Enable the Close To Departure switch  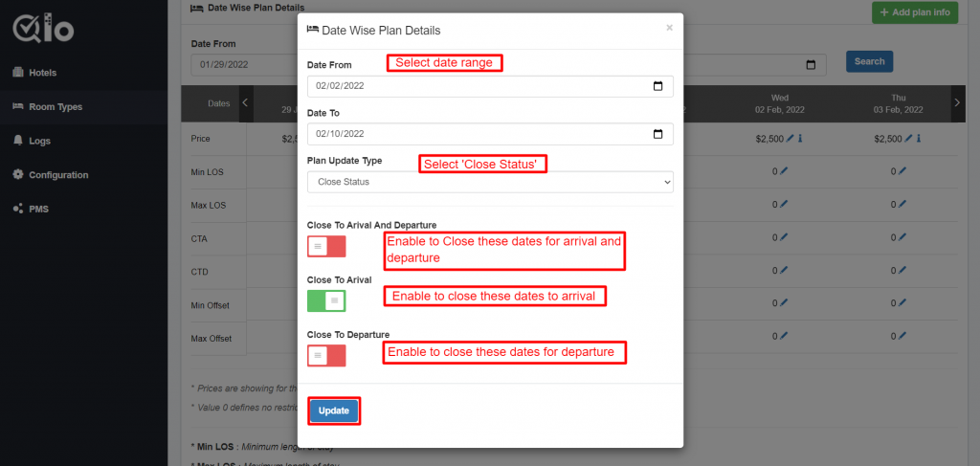click(x=326, y=355)
